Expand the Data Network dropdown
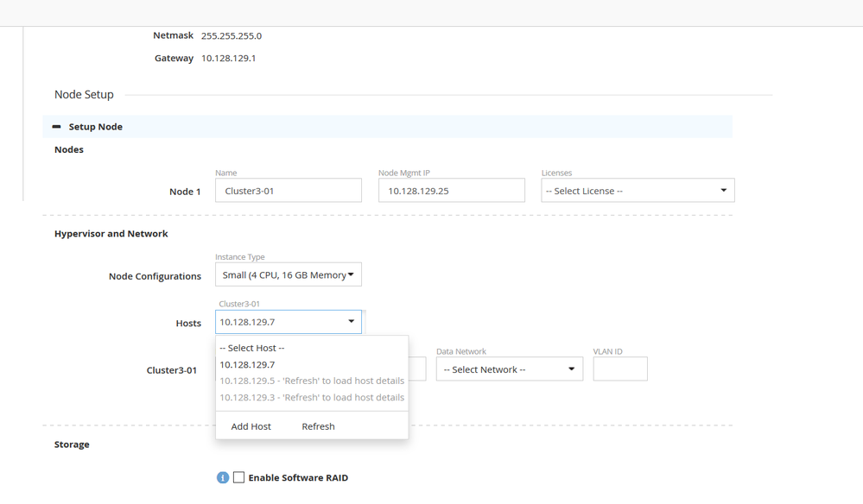863x504 pixels. pos(509,369)
